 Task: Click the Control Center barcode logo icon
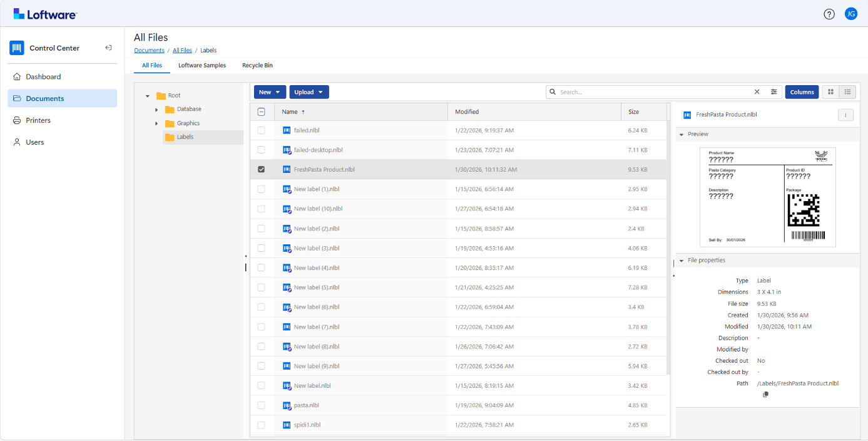(17, 48)
